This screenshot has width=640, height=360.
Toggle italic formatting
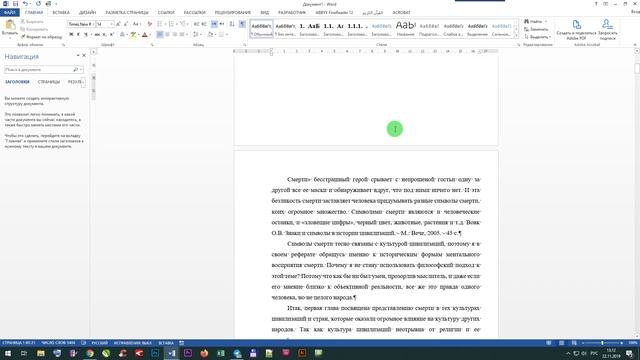click(x=78, y=34)
